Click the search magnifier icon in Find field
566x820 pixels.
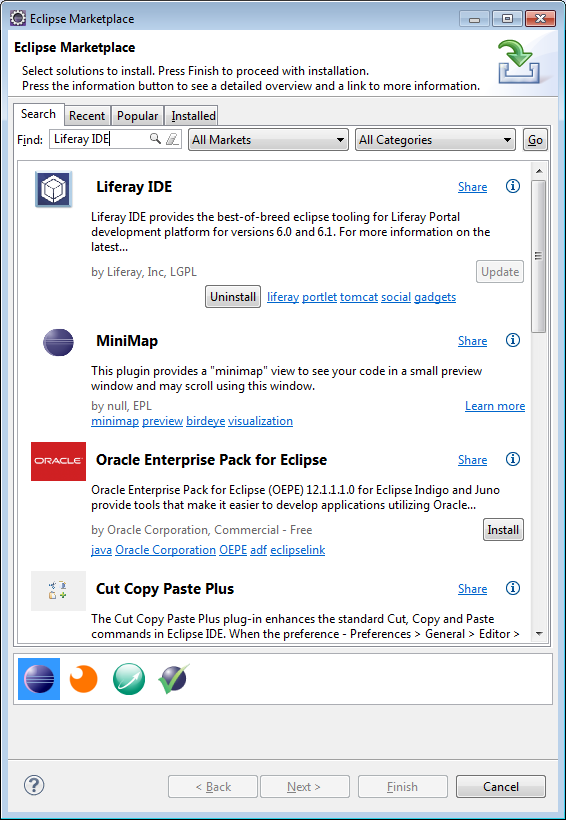coord(155,139)
